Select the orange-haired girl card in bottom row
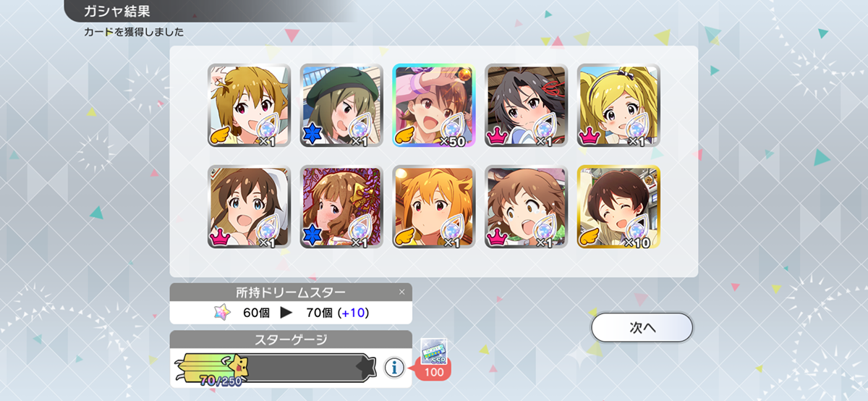 (x=434, y=207)
